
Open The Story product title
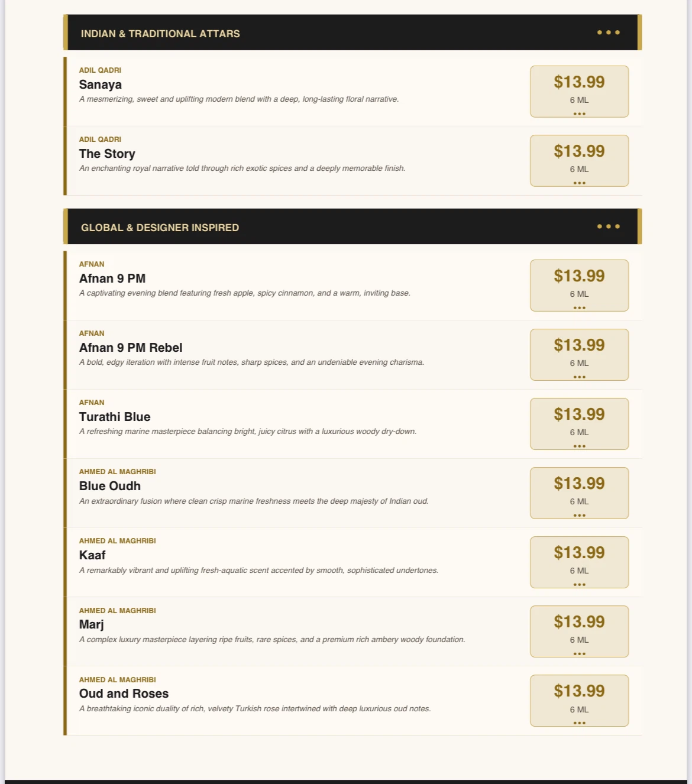tap(107, 154)
